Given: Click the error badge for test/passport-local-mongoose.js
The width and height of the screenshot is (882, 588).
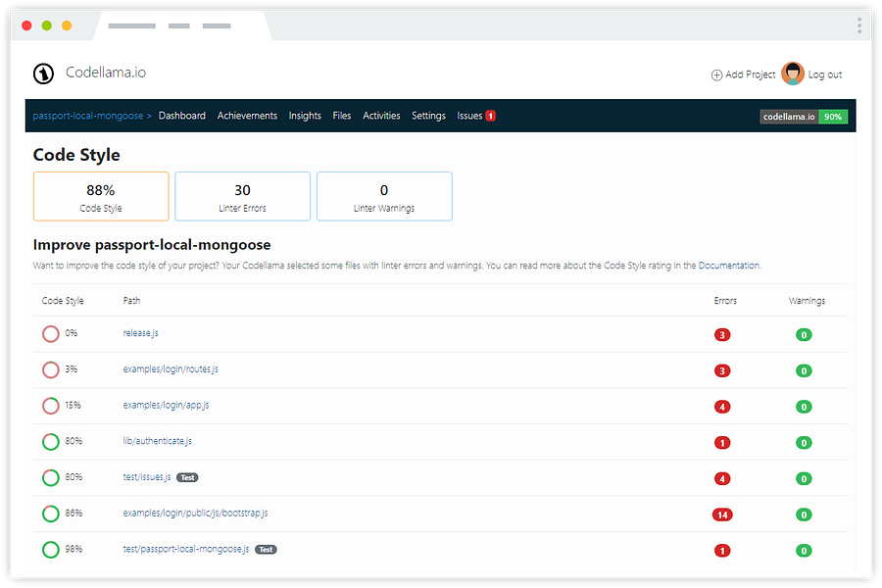Looking at the screenshot, I should (x=722, y=551).
